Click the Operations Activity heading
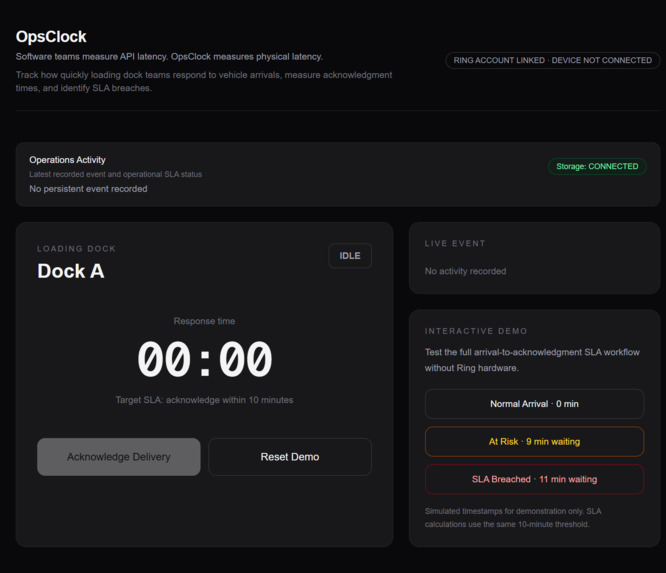 (67, 160)
